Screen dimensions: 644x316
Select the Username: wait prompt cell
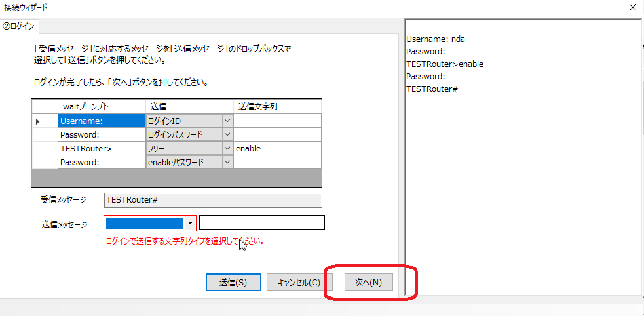101,121
